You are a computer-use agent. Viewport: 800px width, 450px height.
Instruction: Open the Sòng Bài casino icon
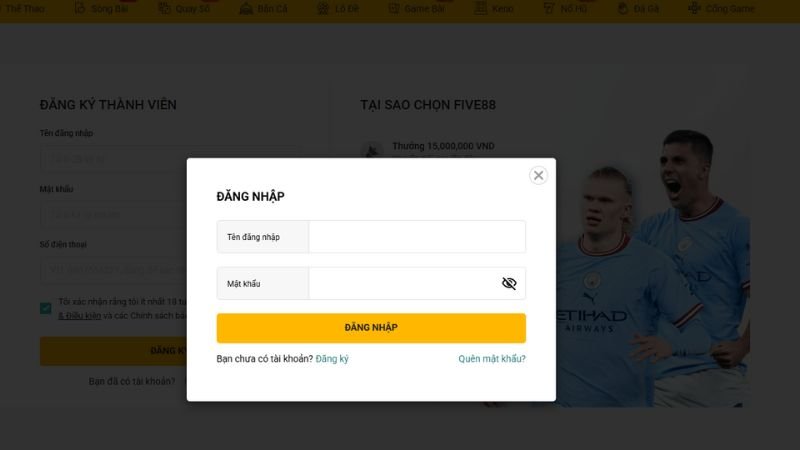[80, 8]
